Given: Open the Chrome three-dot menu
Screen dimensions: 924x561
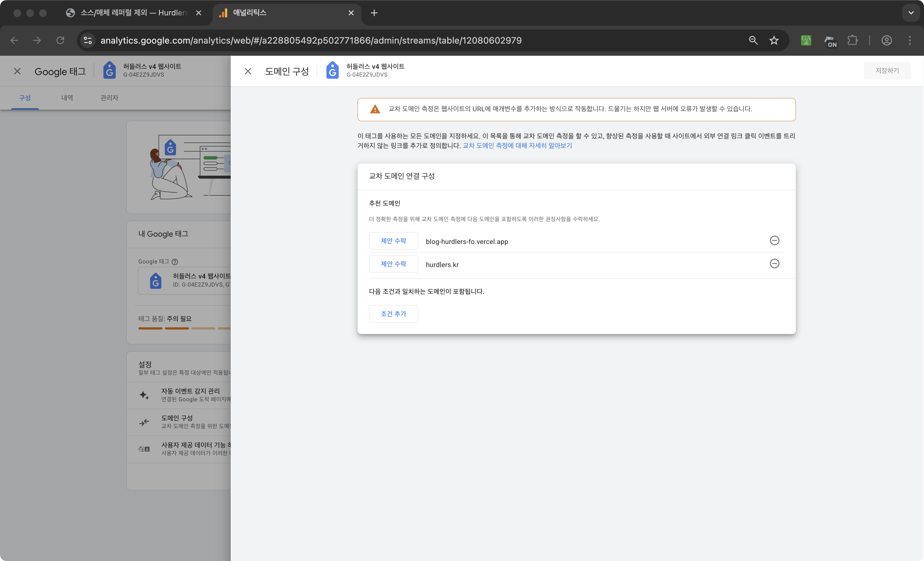Looking at the screenshot, I should coord(909,40).
